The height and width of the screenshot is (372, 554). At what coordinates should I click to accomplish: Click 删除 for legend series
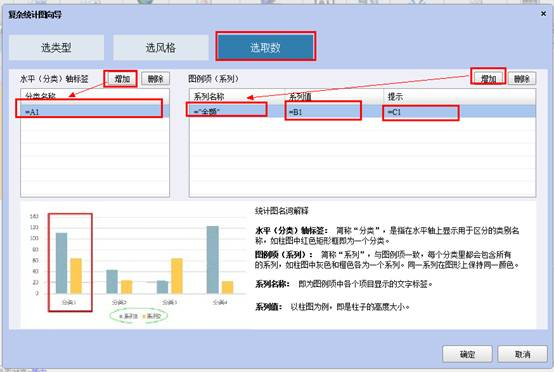point(522,79)
